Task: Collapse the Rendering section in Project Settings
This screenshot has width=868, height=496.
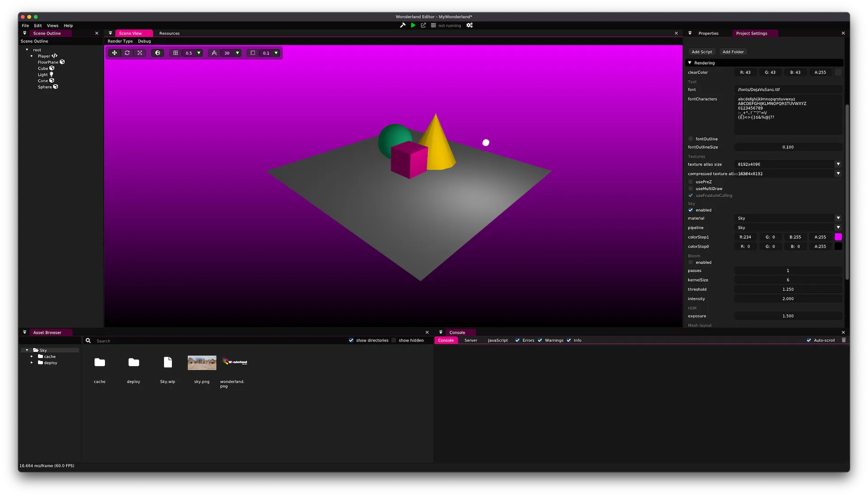Action: coord(690,63)
